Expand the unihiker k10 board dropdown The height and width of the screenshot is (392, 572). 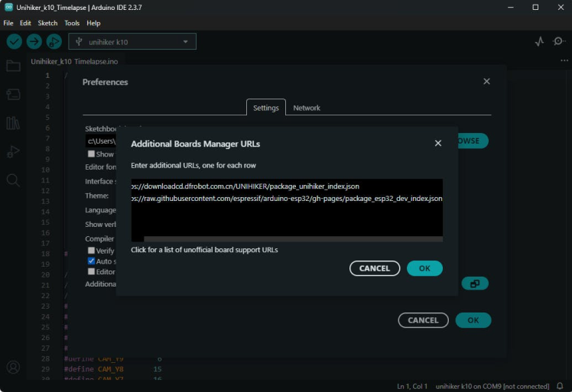(132, 42)
